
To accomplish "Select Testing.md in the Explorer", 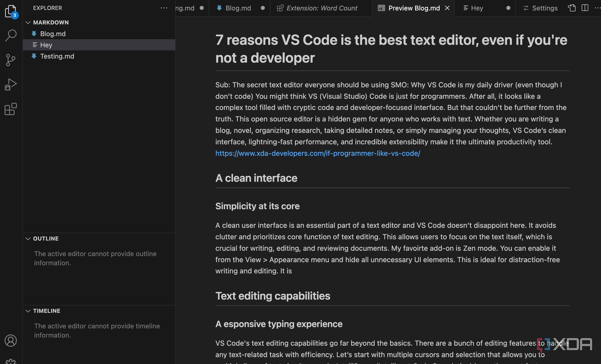I will coord(57,56).
